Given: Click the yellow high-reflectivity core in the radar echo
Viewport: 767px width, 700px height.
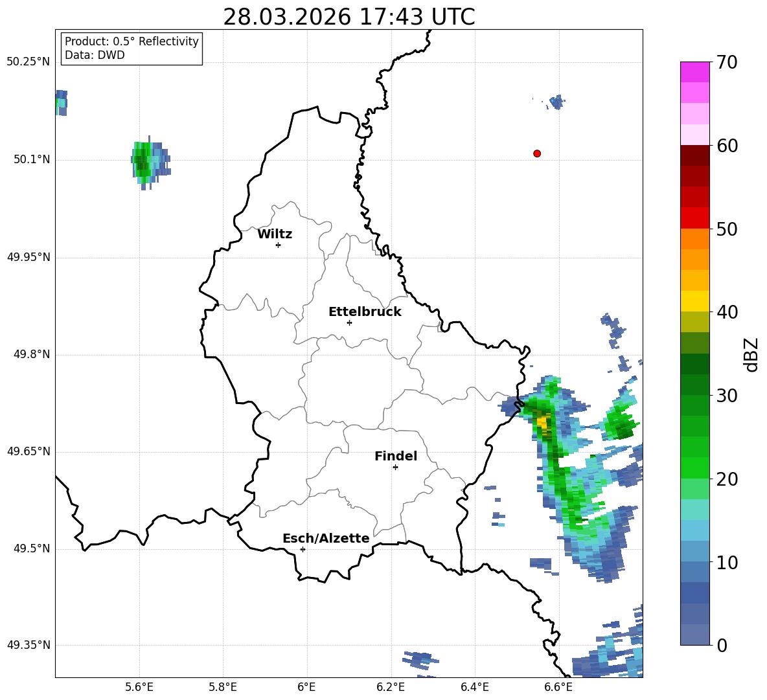Looking at the screenshot, I should 543,422.
